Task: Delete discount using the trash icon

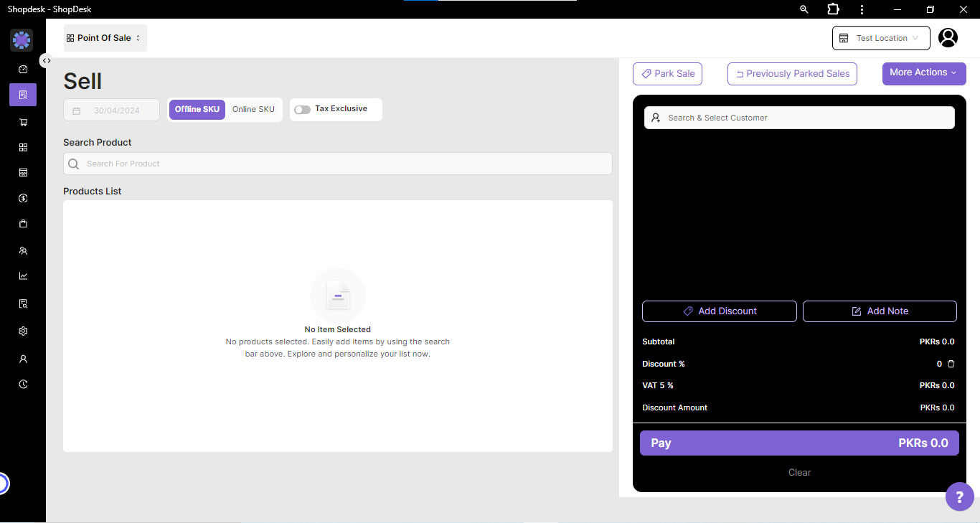Action: (951, 364)
